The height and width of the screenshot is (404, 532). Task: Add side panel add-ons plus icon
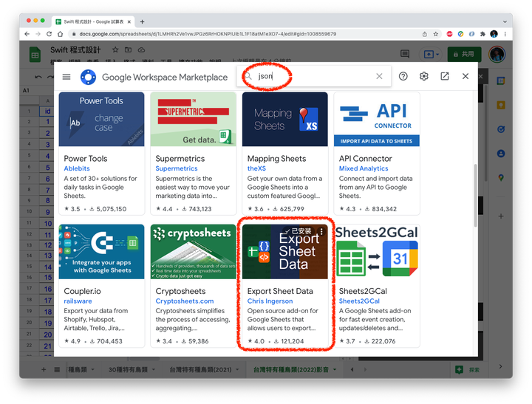[x=501, y=216]
